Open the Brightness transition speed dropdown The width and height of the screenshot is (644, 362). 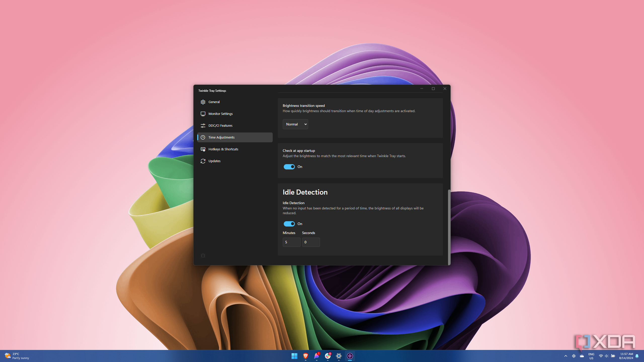click(x=295, y=124)
